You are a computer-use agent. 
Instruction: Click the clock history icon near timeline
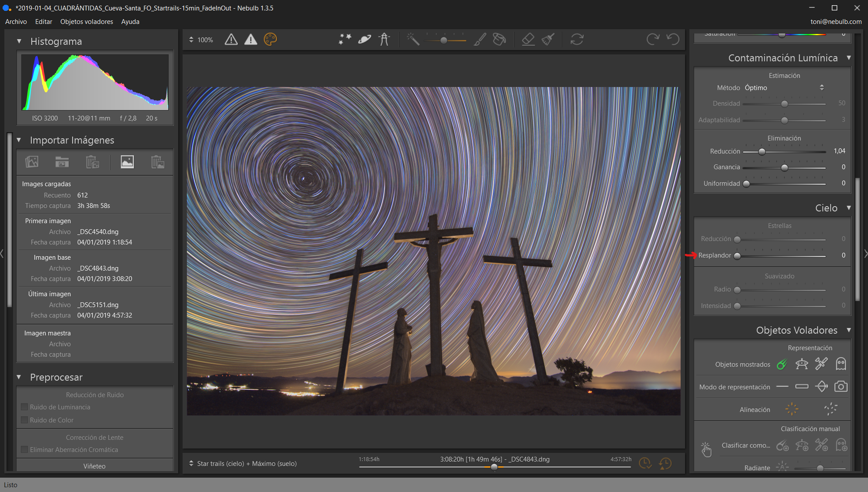[x=665, y=463]
